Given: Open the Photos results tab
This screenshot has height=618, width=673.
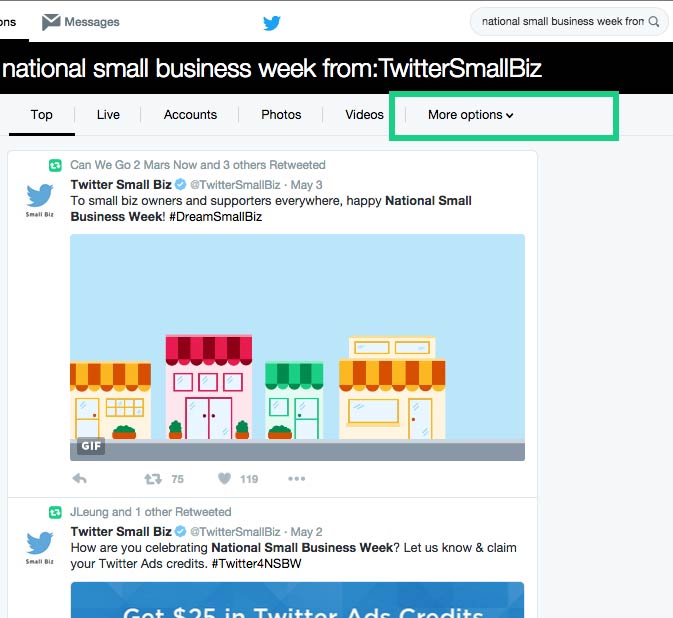Looking at the screenshot, I should [281, 115].
